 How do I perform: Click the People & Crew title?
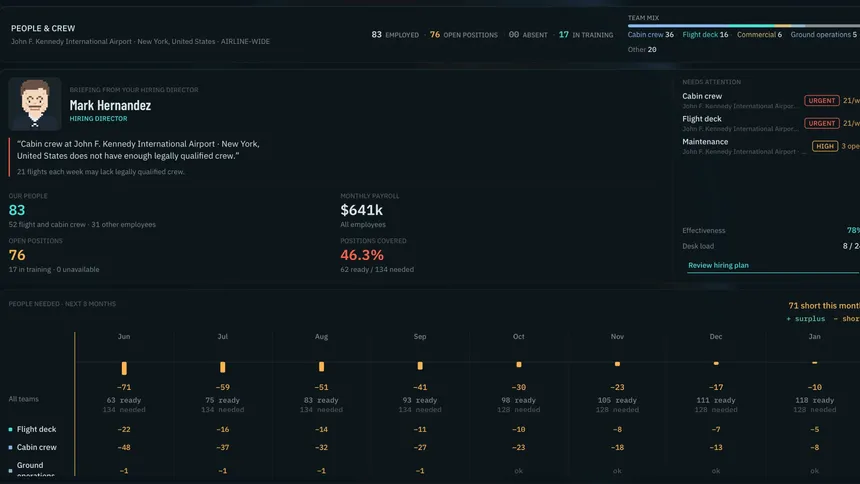click(43, 28)
